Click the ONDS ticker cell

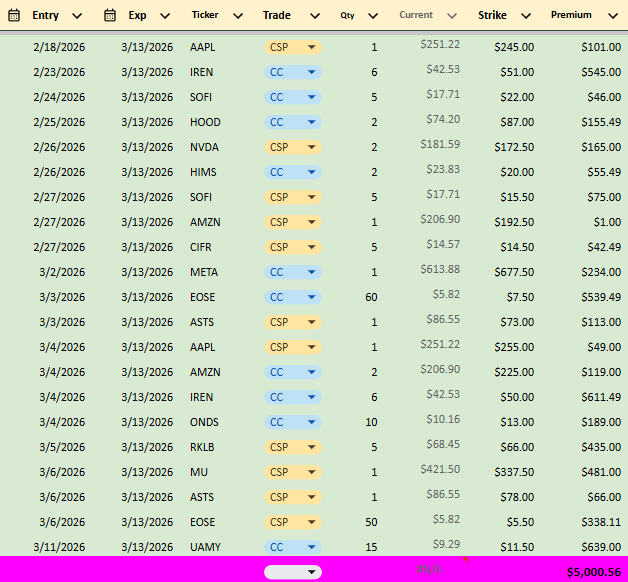click(x=204, y=422)
